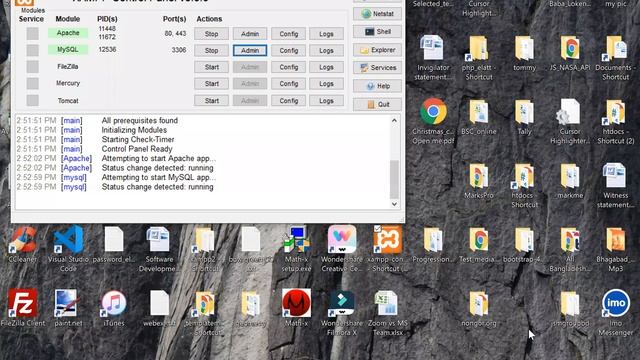This screenshot has width=640, height=360.
Task: Stop the Apache module
Action: pos(211,34)
